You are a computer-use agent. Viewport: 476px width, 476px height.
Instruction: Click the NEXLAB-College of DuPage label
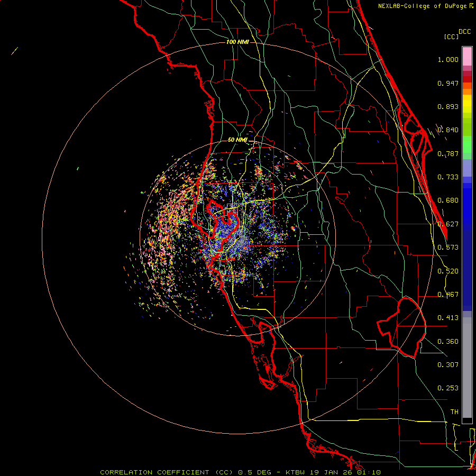tap(422, 6)
